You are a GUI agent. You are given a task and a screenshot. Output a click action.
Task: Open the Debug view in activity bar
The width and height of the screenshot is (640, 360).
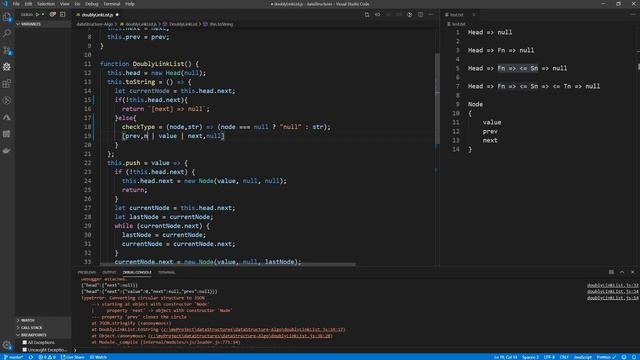(x=7, y=67)
